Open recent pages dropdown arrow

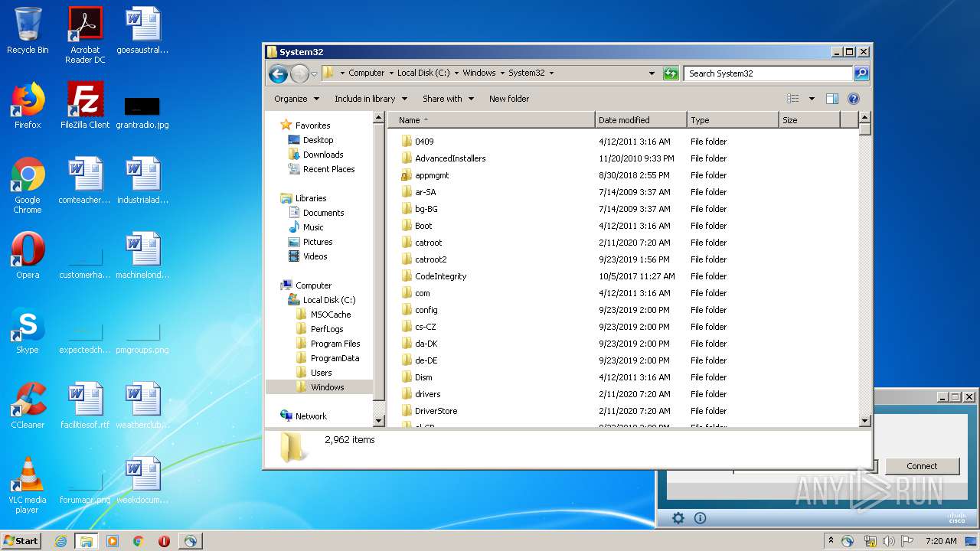coord(314,73)
